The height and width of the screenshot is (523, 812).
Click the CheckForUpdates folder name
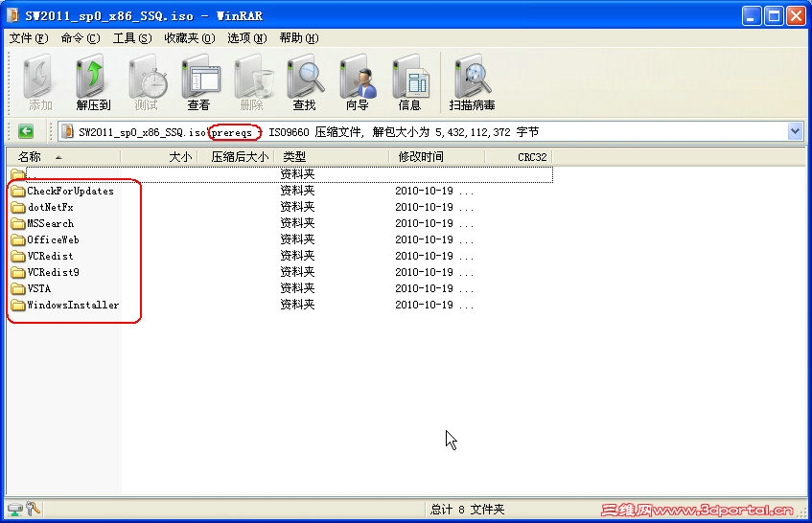coord(70,191)
